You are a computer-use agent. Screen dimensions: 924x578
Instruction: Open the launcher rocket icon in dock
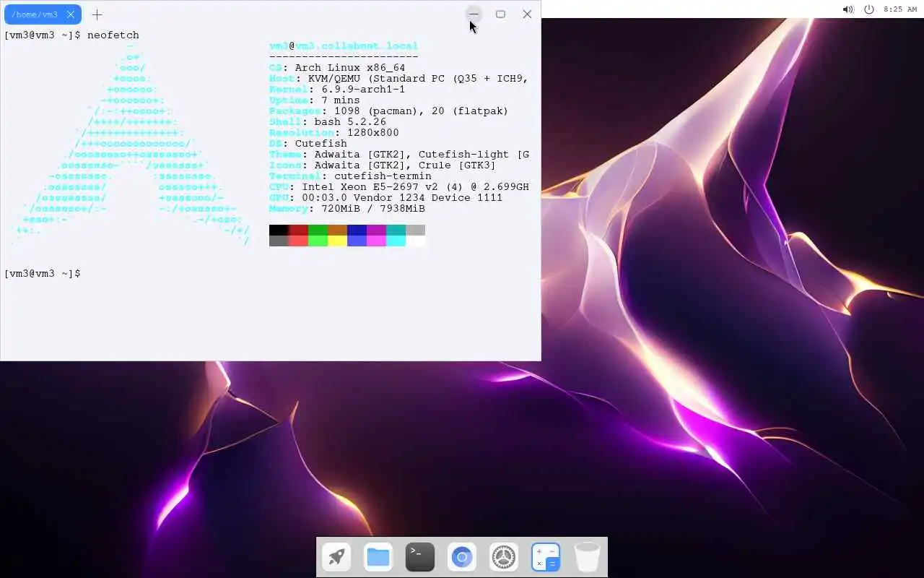point(336,557)
